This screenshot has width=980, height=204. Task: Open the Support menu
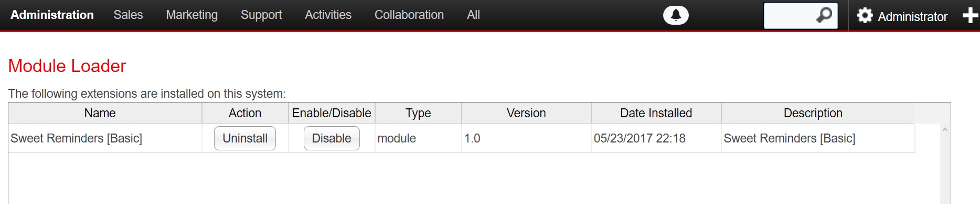point(261,15)
